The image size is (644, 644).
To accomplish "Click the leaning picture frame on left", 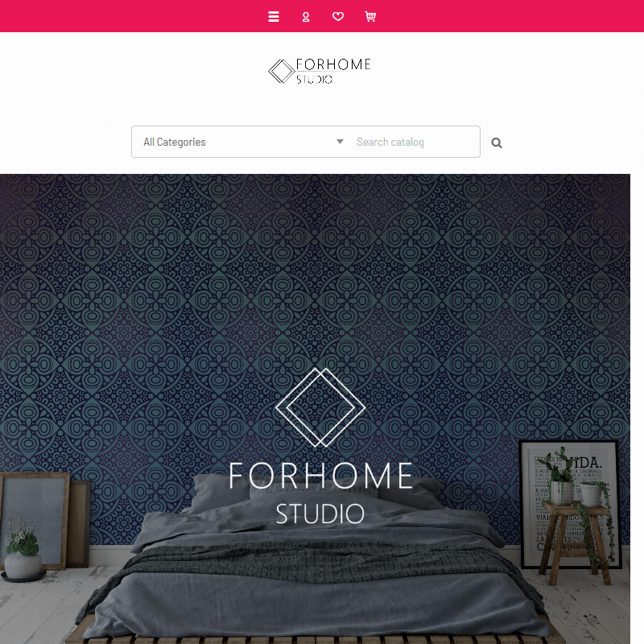I will coord(35,520).
